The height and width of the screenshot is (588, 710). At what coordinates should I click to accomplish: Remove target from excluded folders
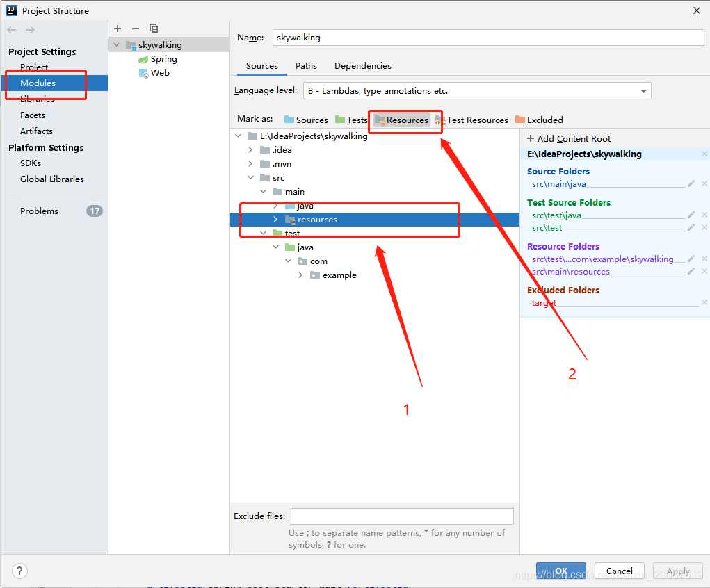coord(704,303)
